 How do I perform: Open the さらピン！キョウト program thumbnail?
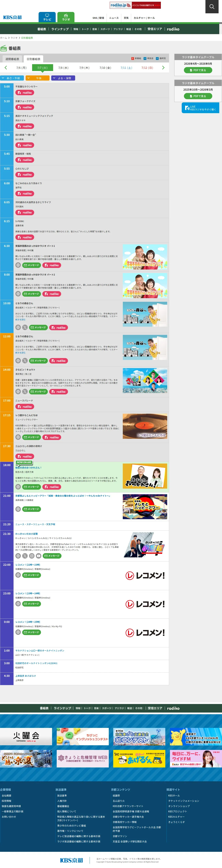click(145, 381)
